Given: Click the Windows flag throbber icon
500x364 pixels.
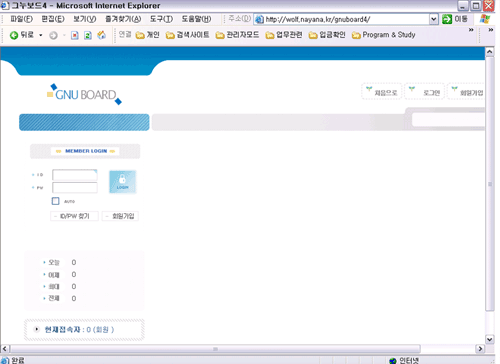Looking at the screenshot, I should pos(485,19).
